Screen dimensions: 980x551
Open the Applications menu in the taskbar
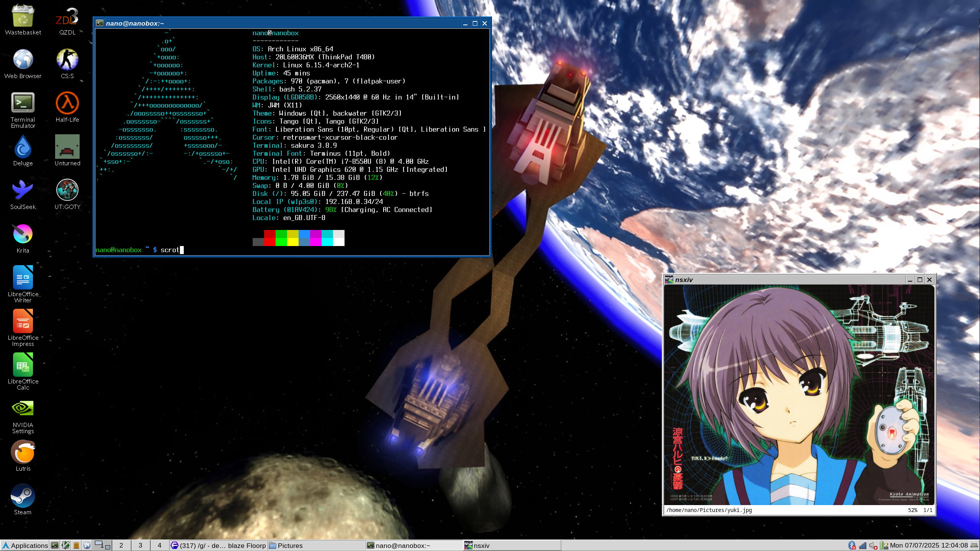[25, 546]
